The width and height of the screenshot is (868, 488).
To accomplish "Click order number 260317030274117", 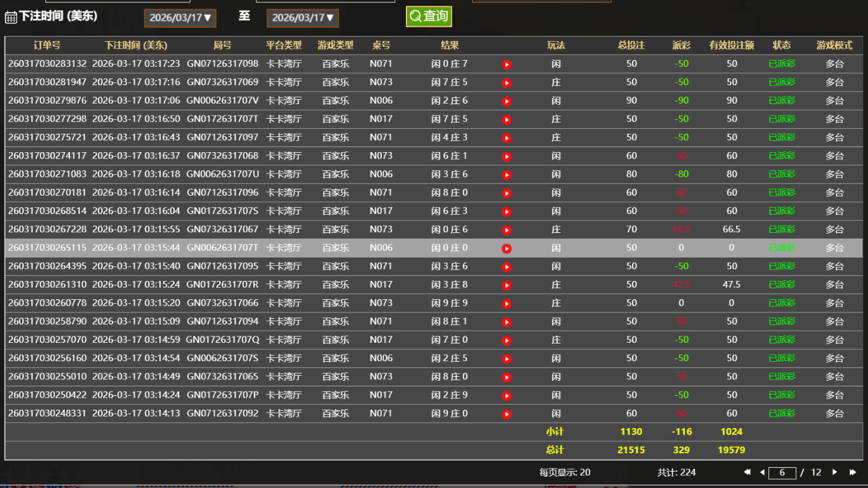I will coord(47,156).
